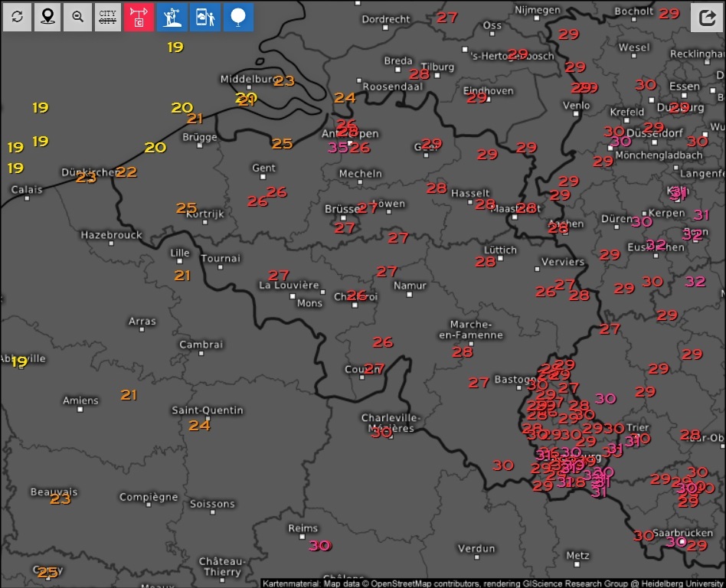Viewport: 726px width, 588px height.
Task: Refresh the weather map data
Action: click(x=17, y=17)
